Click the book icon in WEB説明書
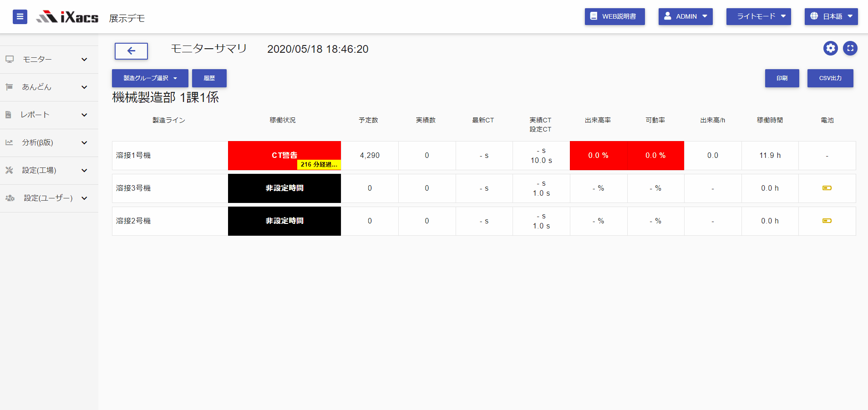Screen dimensions: 868x410 (594, 16)
